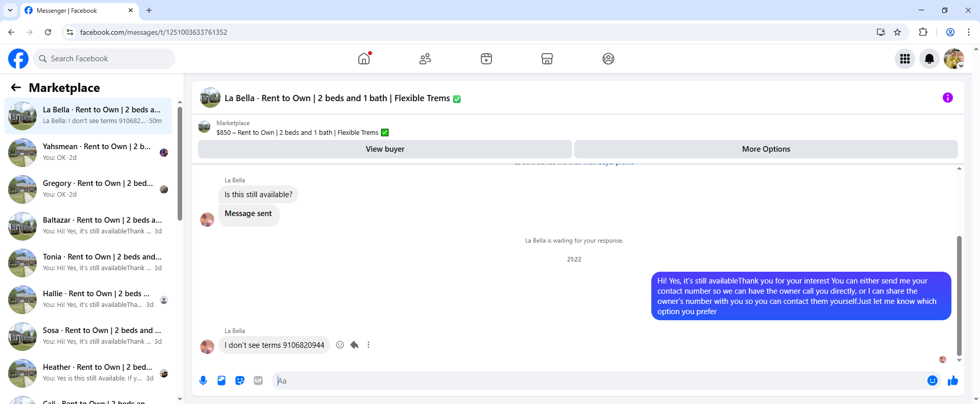
Task: Close the Messenger | Facebook tab
Action: coord(131,10)
